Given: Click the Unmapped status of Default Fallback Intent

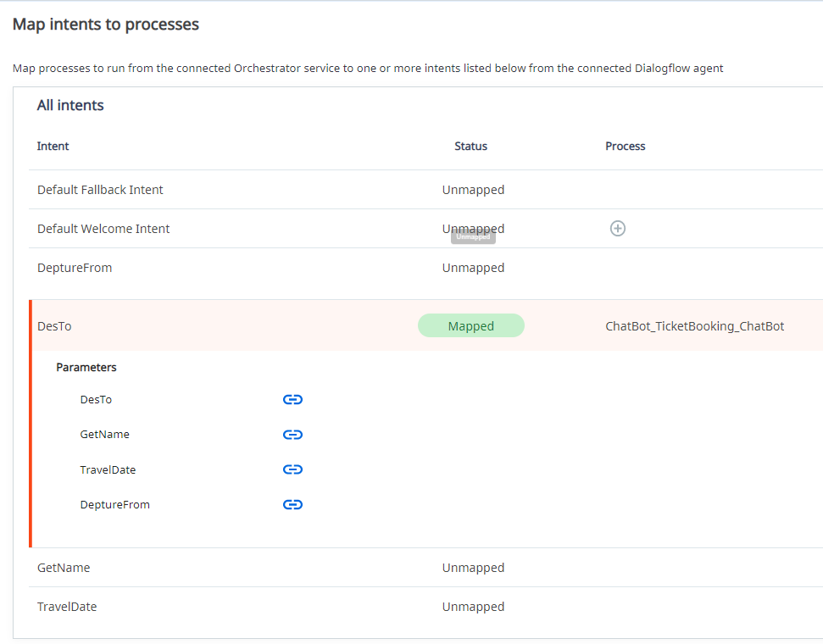Looking at the screenshot, I should (473, 189).
